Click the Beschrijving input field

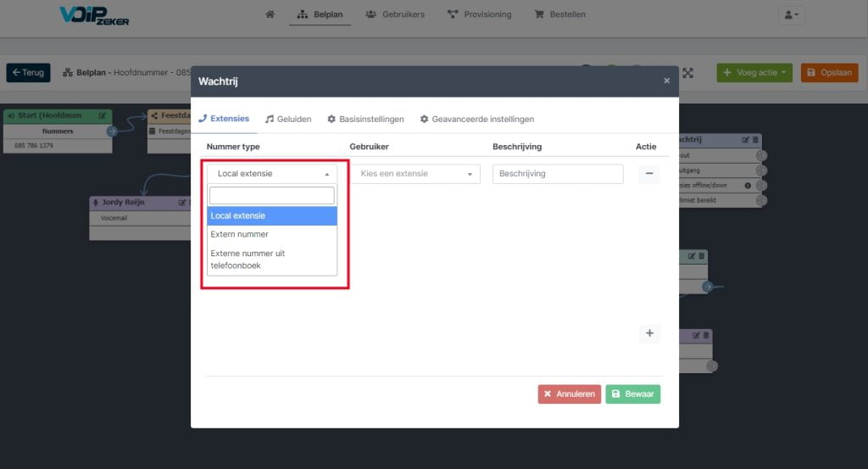pyautogui.click(x=558, y=174)
